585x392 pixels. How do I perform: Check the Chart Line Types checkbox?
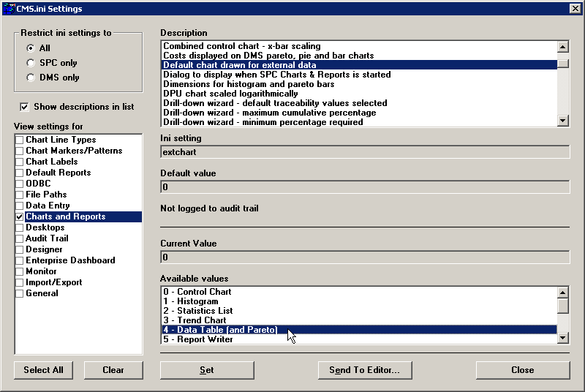pyautogui.click(x=20, y=140)
